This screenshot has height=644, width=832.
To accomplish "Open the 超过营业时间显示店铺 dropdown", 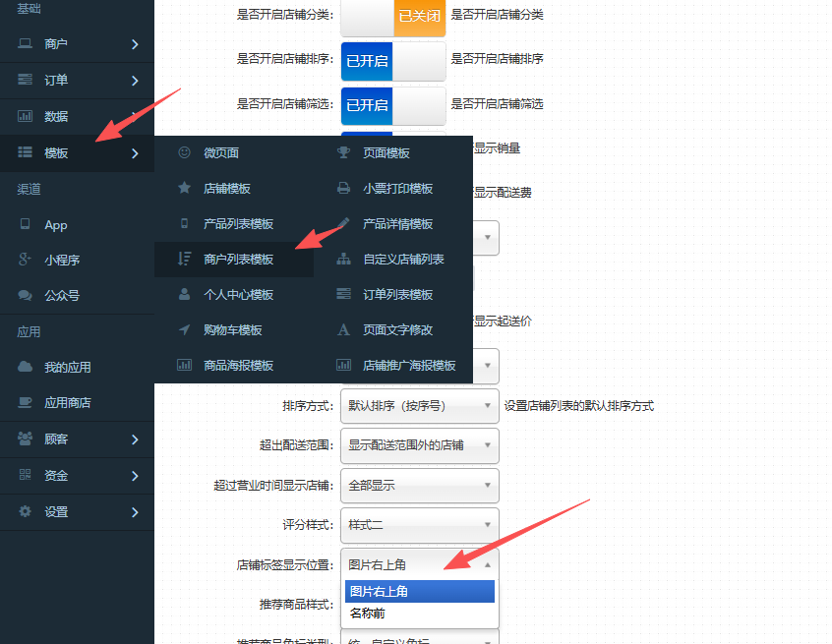I will click(x=419, y=486).
